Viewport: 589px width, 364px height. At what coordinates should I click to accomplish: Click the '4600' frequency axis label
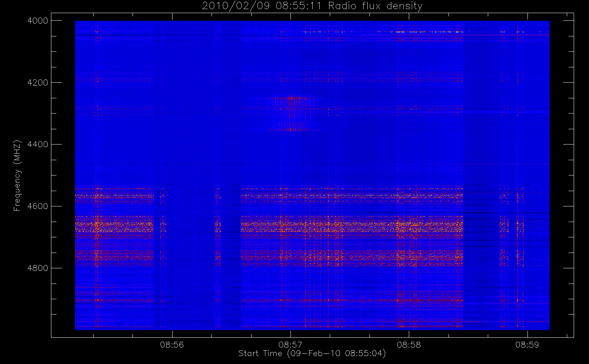click(38, 206)
